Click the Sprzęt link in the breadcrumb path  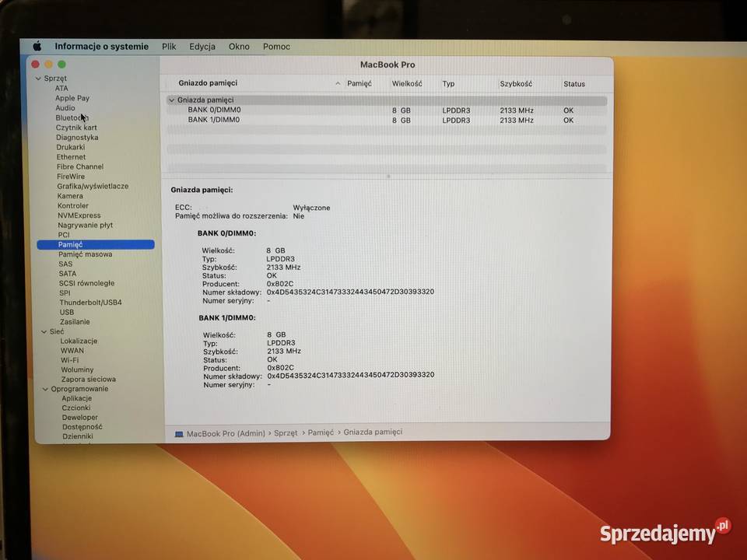tap(287, 432)
